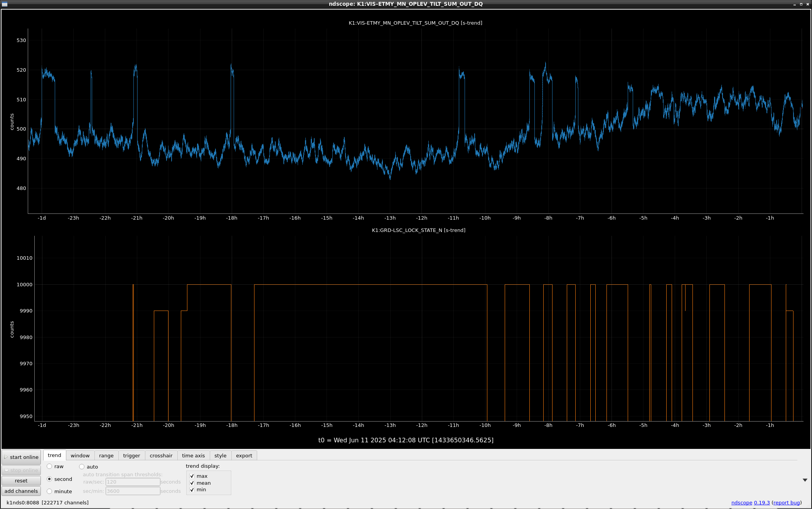812x509 pixels.
Task: Open the ndscope link
Action: pos(742,502)
